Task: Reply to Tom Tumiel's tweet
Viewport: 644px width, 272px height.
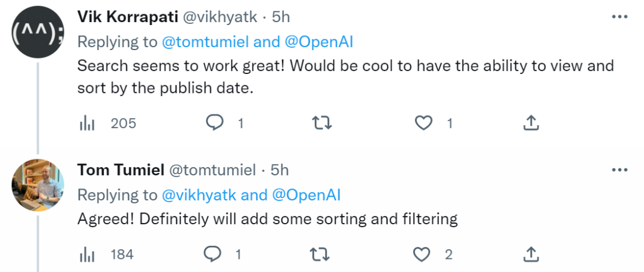Action: [x=213, y=255]
